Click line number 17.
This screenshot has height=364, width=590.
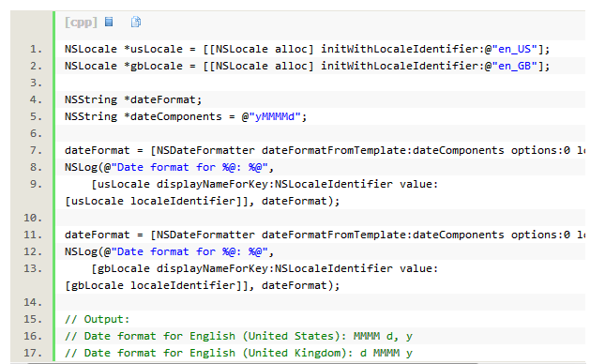(33, 353)
